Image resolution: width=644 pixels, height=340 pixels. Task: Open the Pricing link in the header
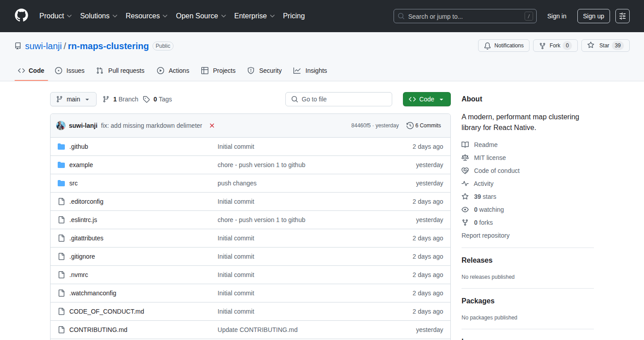(294, 16)
